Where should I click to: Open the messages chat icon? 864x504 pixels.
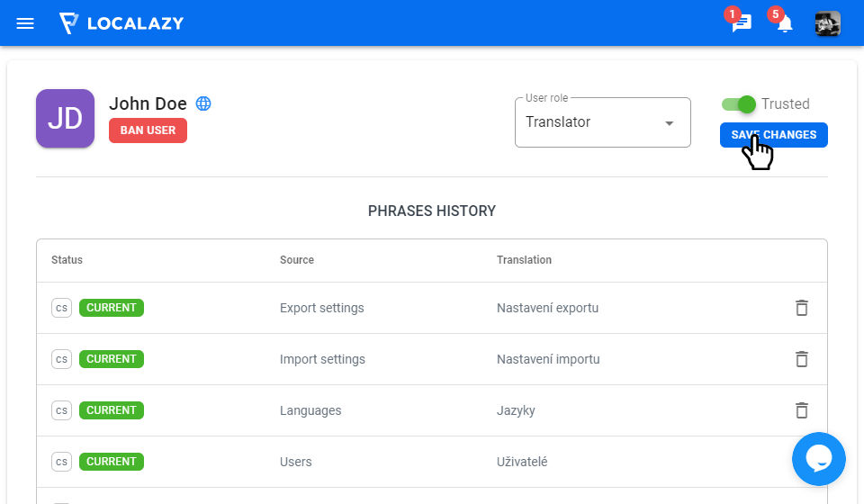point(741,24)
